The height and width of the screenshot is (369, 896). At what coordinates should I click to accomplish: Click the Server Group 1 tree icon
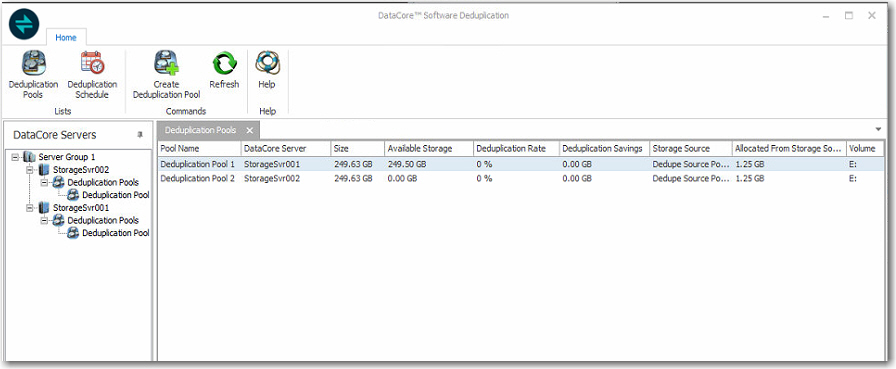30,157
